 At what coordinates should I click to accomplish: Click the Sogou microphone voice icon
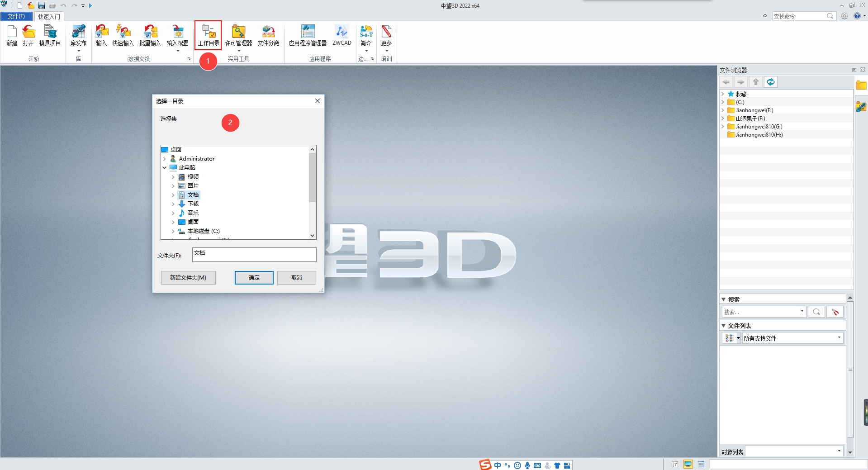click(x=527, y=465)
